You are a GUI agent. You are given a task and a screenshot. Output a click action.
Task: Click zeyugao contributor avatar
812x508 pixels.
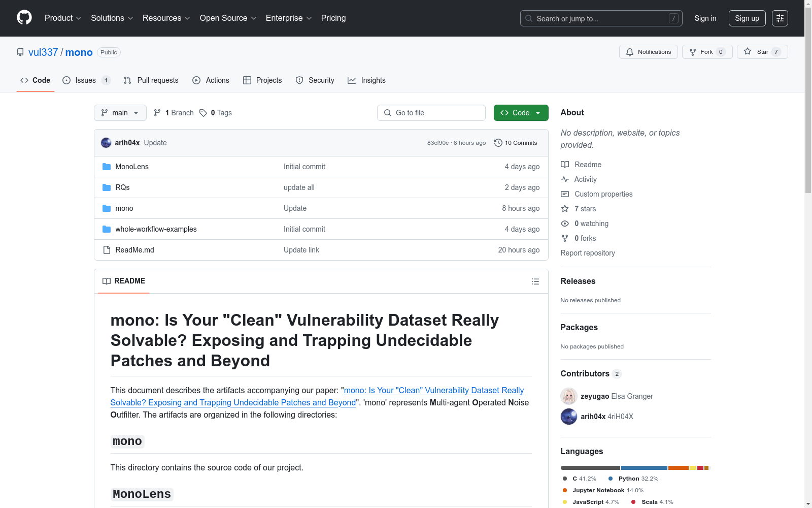coord(569,396)
